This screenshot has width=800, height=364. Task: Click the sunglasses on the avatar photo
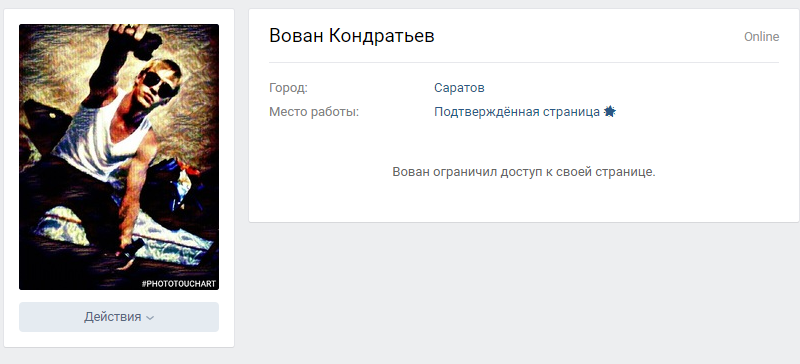159,84
